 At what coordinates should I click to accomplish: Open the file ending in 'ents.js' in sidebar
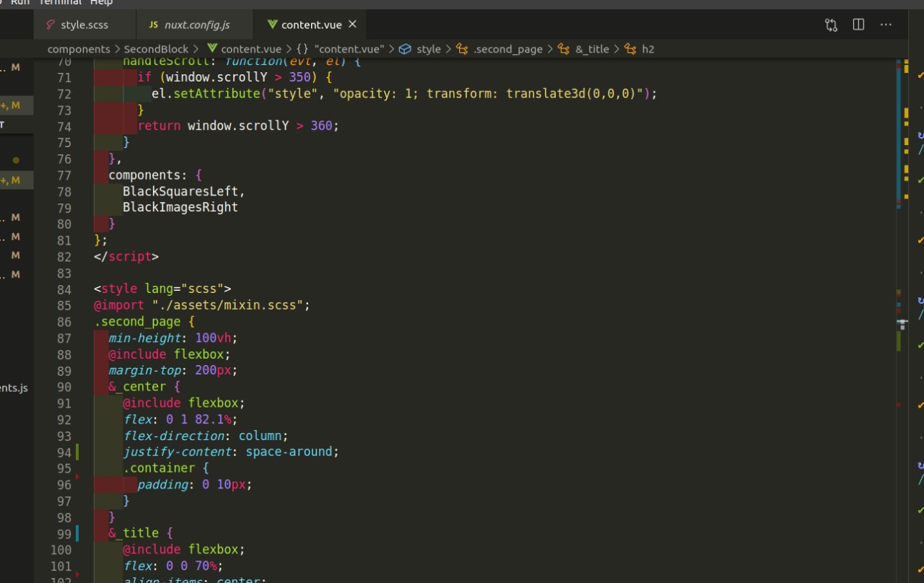(14, 388)
